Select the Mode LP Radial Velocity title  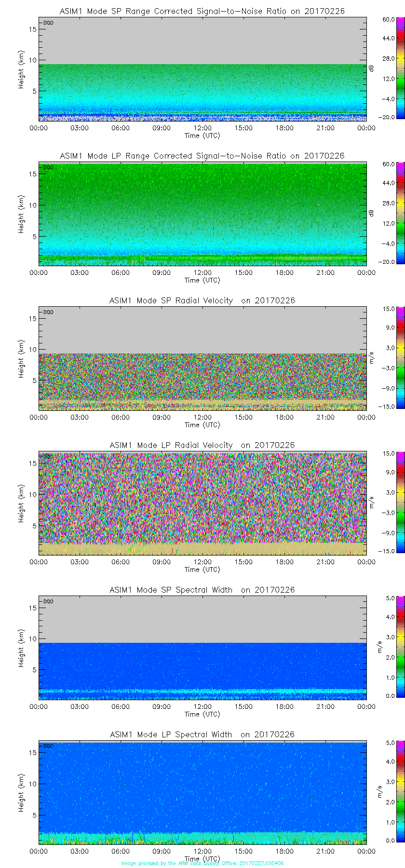[x=202, y=445]
